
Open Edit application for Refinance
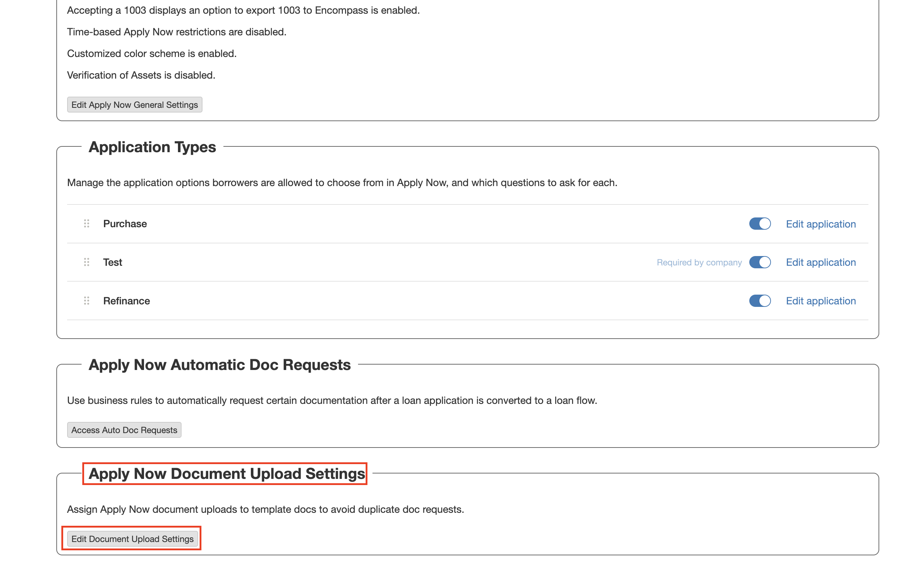click(820, 301)
